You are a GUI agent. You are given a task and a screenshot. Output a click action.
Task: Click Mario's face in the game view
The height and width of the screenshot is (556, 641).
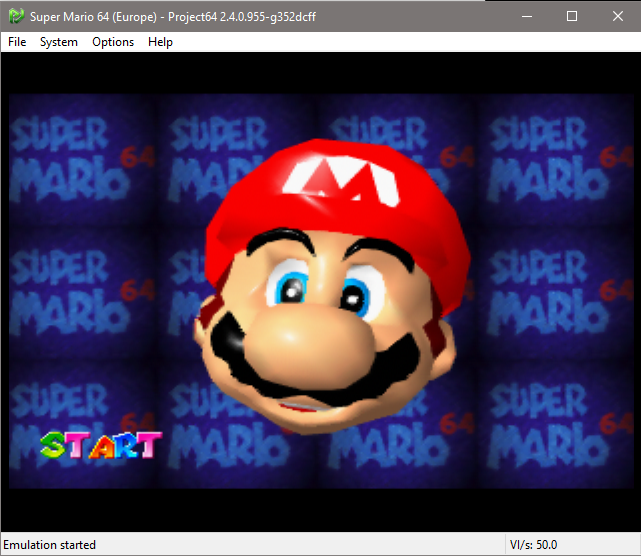[x=331, y=286]
